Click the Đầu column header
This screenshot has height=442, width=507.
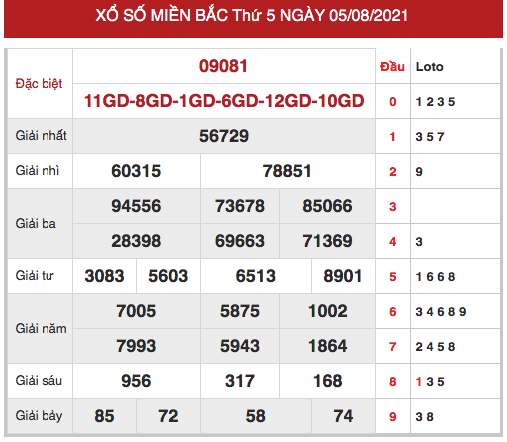click(x=392, y=67)
